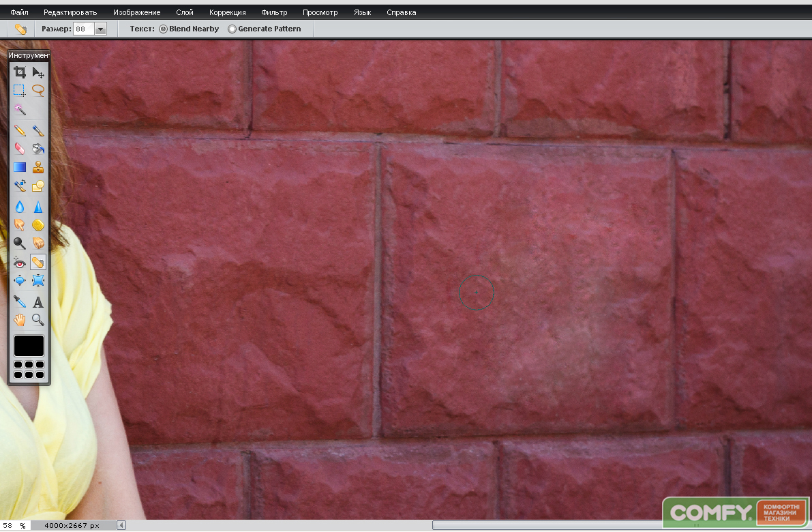The height and width of the screenshot is (532, 812).
Task: Choose the Blend Nearby radio option
Action: tap(163, 29)
